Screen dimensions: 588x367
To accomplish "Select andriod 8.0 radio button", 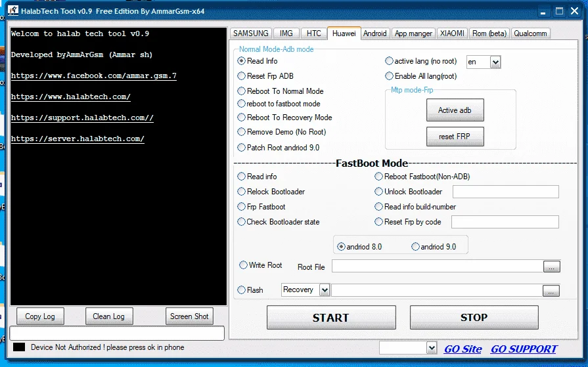I will (359, 247).
